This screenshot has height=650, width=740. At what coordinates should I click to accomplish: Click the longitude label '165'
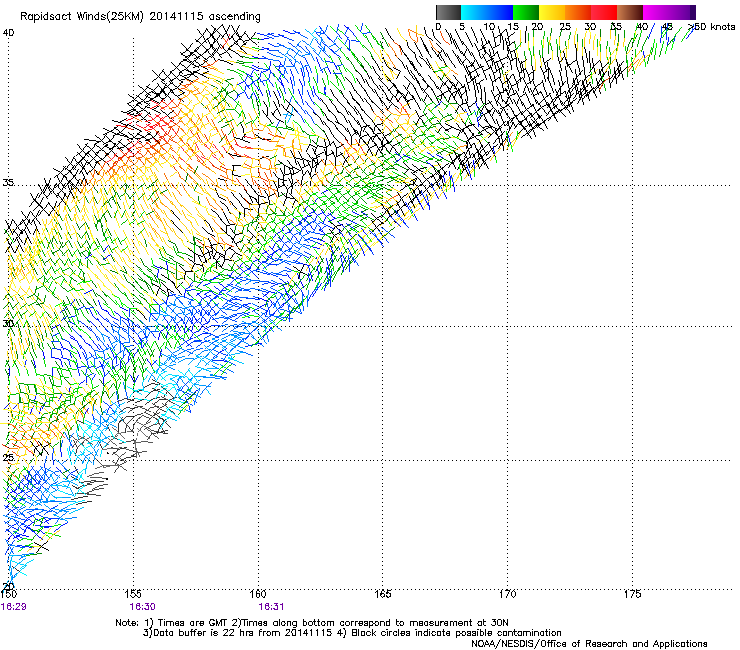click(382, 594)
